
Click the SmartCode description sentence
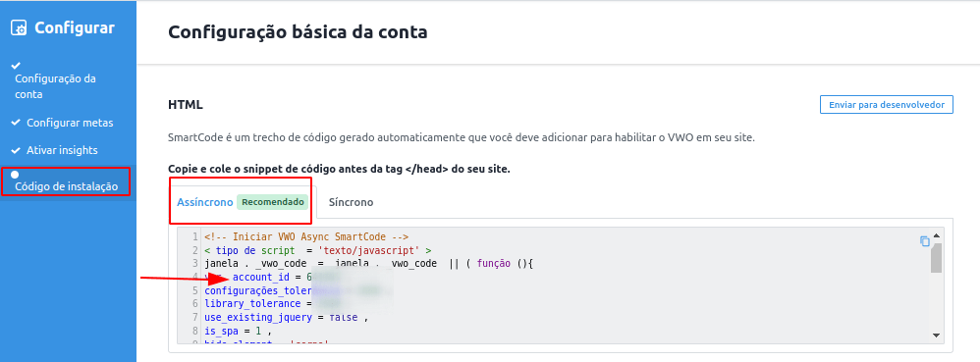point(462,137)
